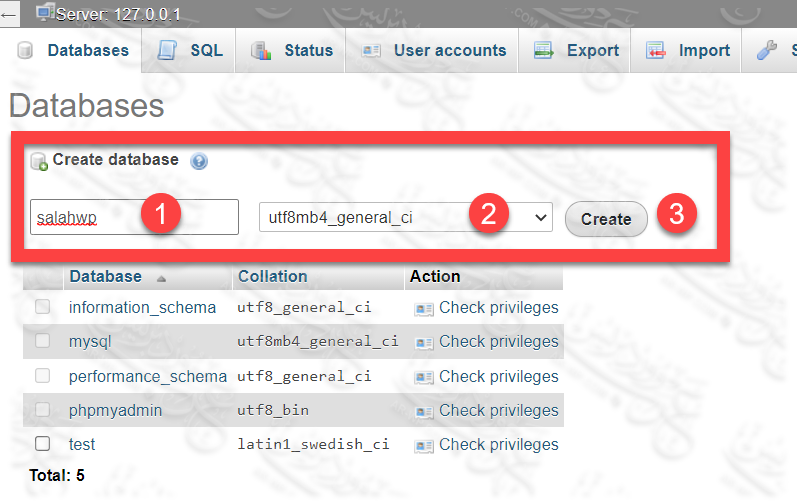Viewport: 797px width, 501px height.
Task: Click the Create database help icon
Action: point(198,160)
